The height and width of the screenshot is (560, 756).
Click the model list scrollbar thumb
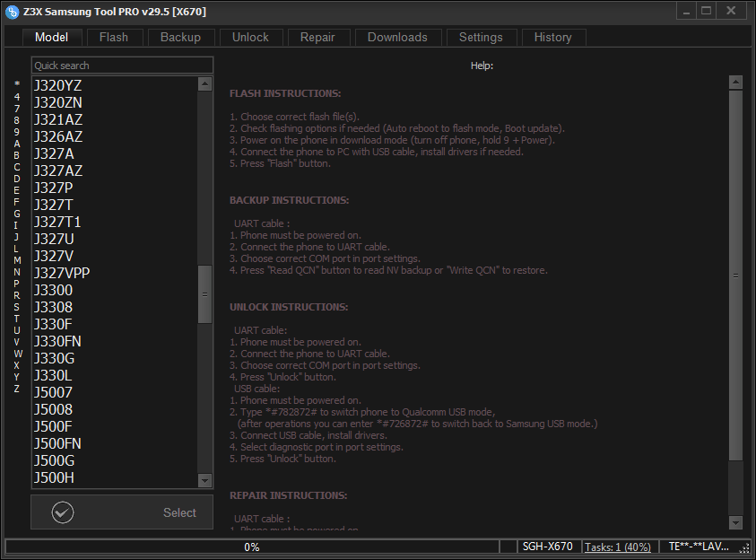coord(204,294)
